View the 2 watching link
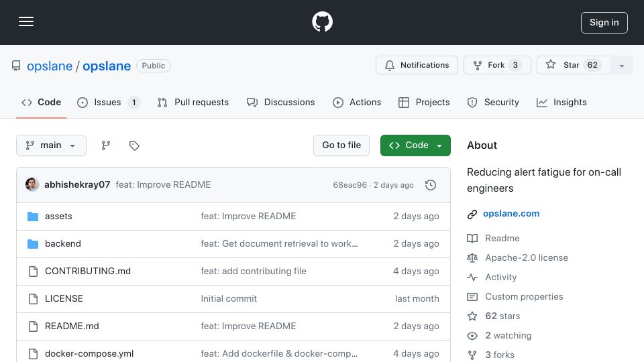 pos(508,336)
